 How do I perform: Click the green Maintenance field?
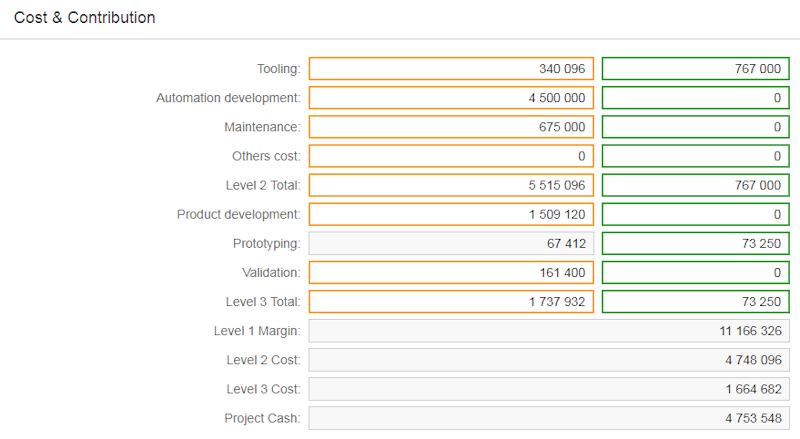click(x=695, y=127)
